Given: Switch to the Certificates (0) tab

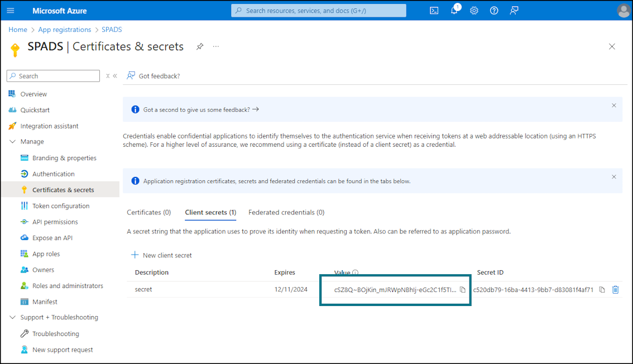Looking at the screenshot, I should coord(149,212).
